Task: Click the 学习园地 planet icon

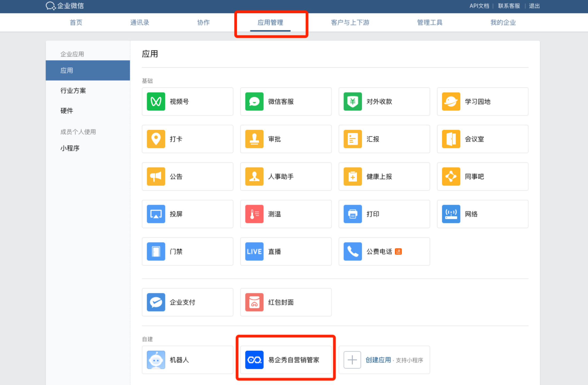Action: pos(451,102)
